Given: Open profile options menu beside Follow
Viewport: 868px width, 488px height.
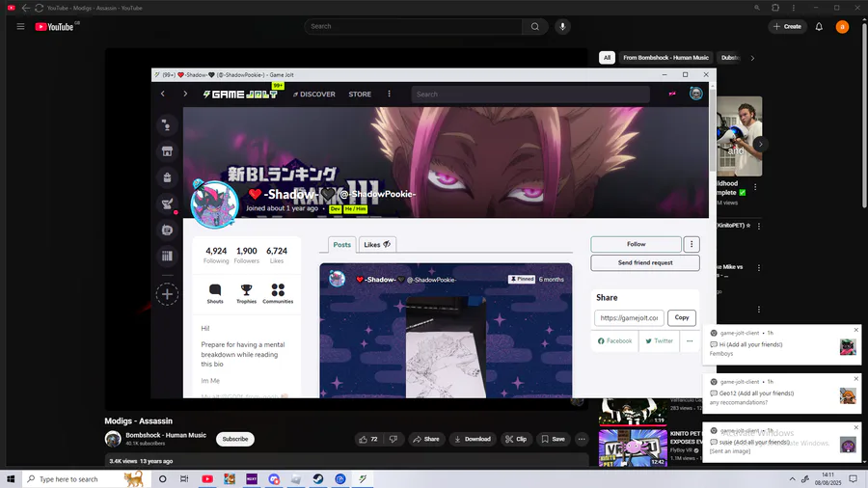Looking at the screenshot, I should 692,244.
